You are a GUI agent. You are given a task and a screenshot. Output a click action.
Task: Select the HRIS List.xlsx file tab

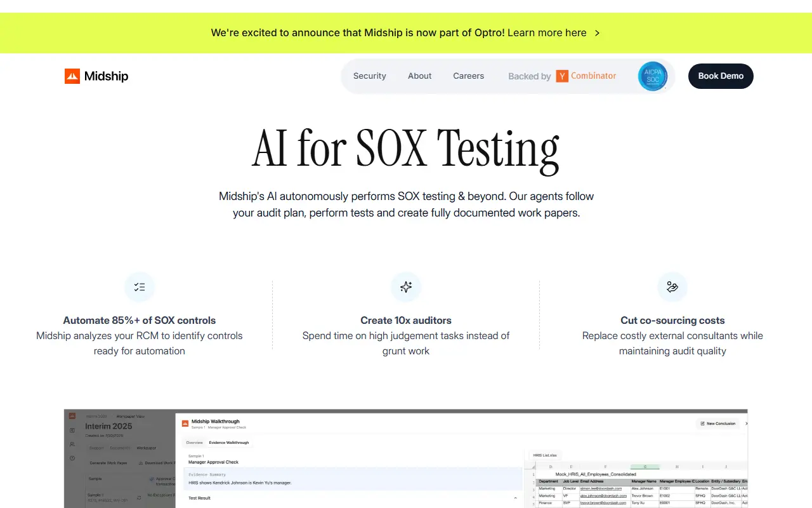(x=545, y=455)
